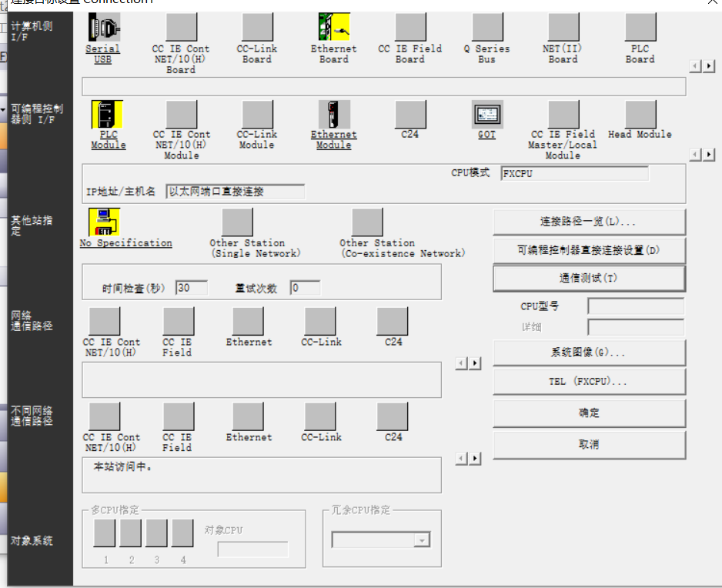Select the GOT interface icon
This screenshot has width=722, height=588.
point(486,115)
